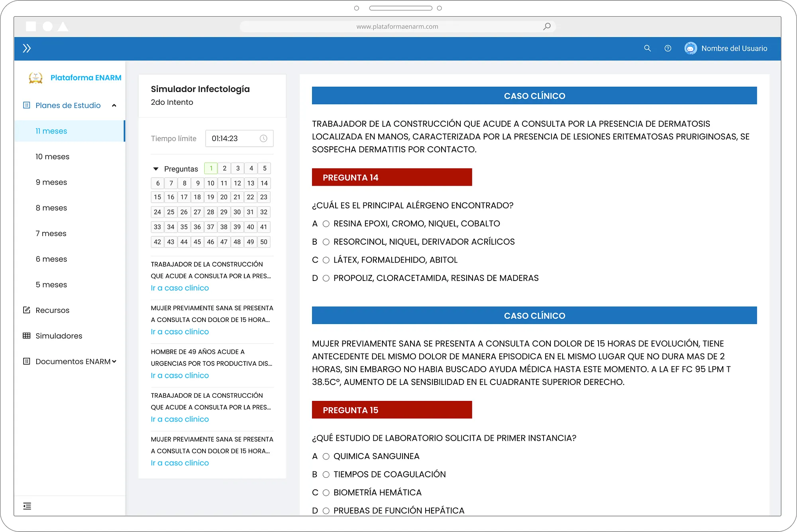This screenshot has height=532, width=797.
Task: Open help question mark icon
Action: tap(668, 48)
